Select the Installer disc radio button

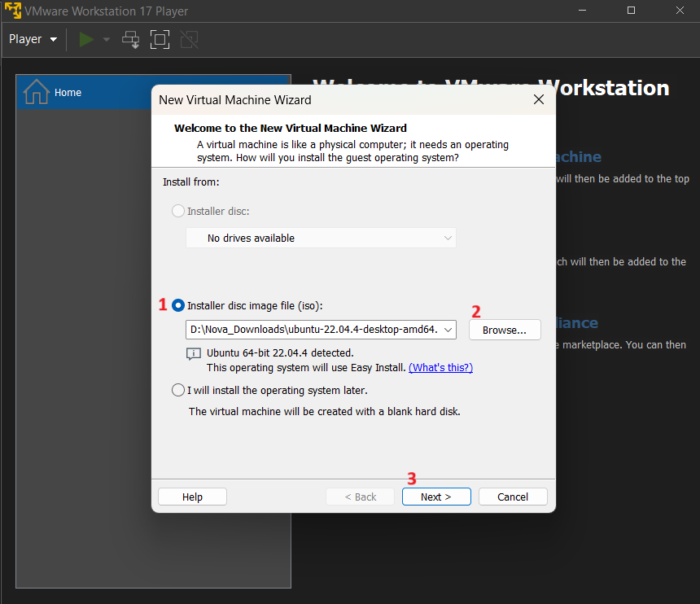178,211
